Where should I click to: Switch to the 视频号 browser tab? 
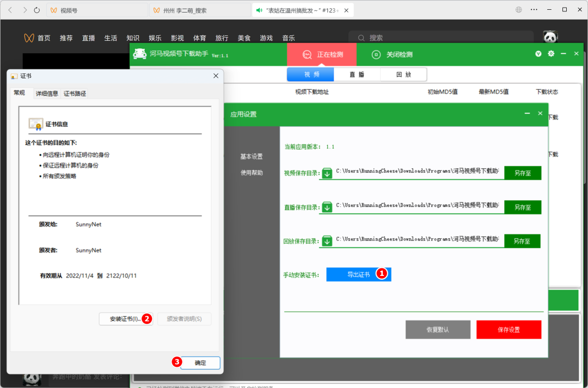click(x=97, y=10)
